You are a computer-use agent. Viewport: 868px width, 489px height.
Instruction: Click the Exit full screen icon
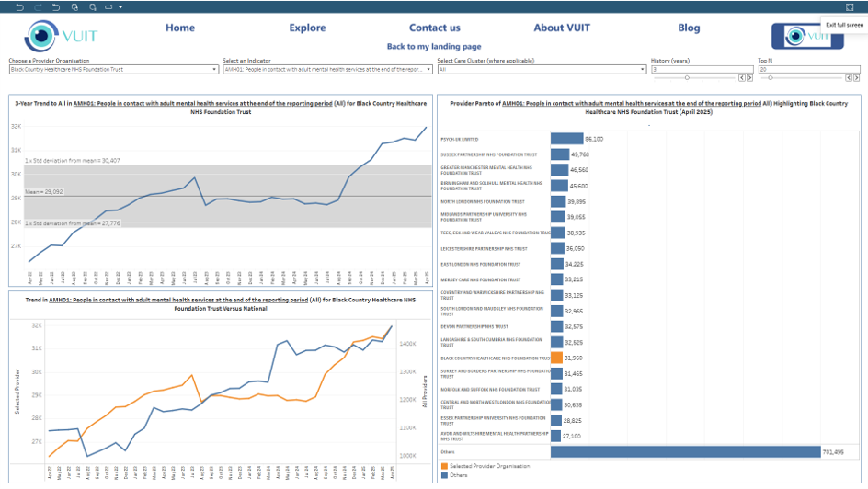coord(850,7)
